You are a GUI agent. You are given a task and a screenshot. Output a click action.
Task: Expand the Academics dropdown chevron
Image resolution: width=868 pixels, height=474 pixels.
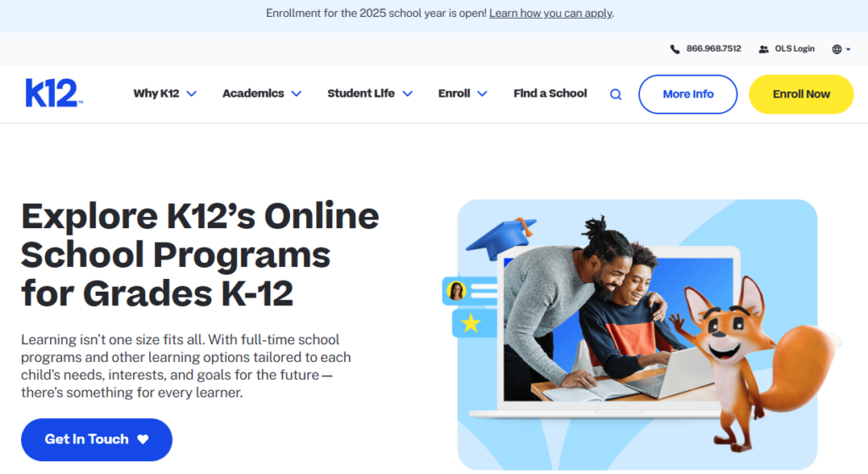[x=297, y=94]
